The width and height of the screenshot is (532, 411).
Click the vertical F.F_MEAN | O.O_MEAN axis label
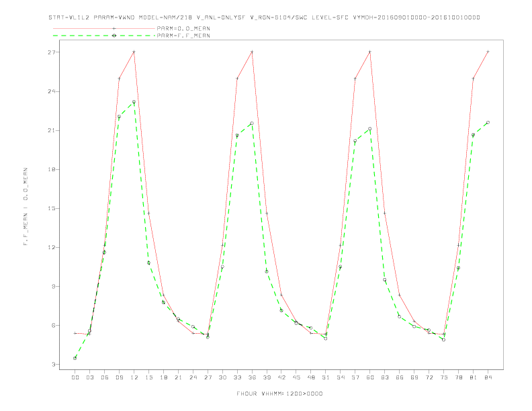(x=26, y=207)
